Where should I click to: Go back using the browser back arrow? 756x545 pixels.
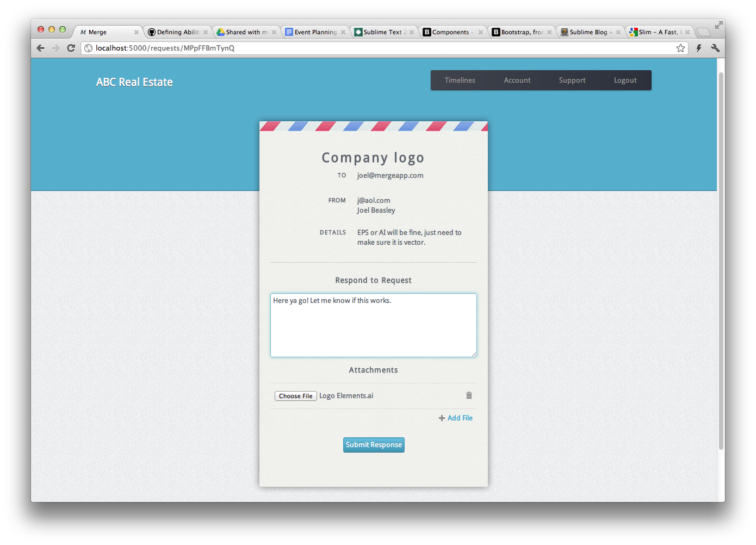click(x=41, y=48)
